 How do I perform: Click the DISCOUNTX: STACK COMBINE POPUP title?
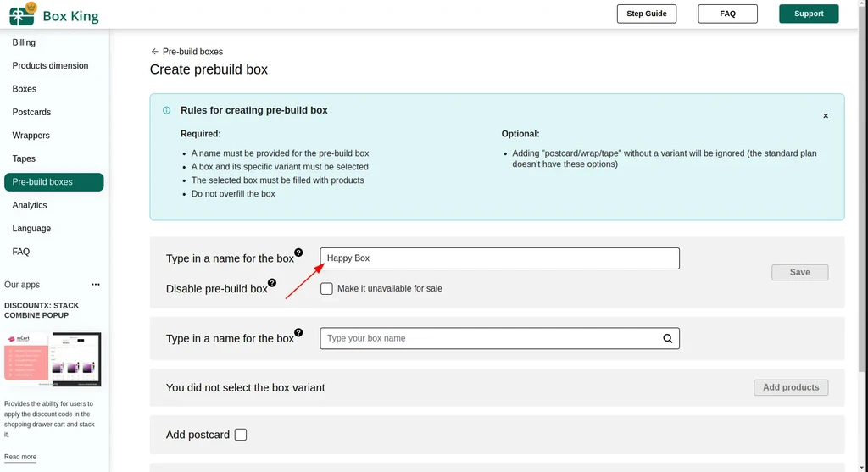point(42,310)
